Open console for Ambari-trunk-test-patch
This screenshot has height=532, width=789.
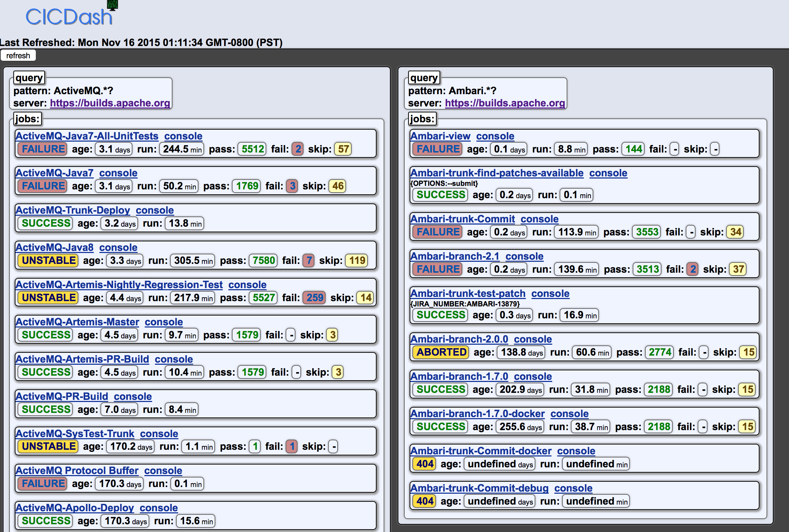click(550, 293)
